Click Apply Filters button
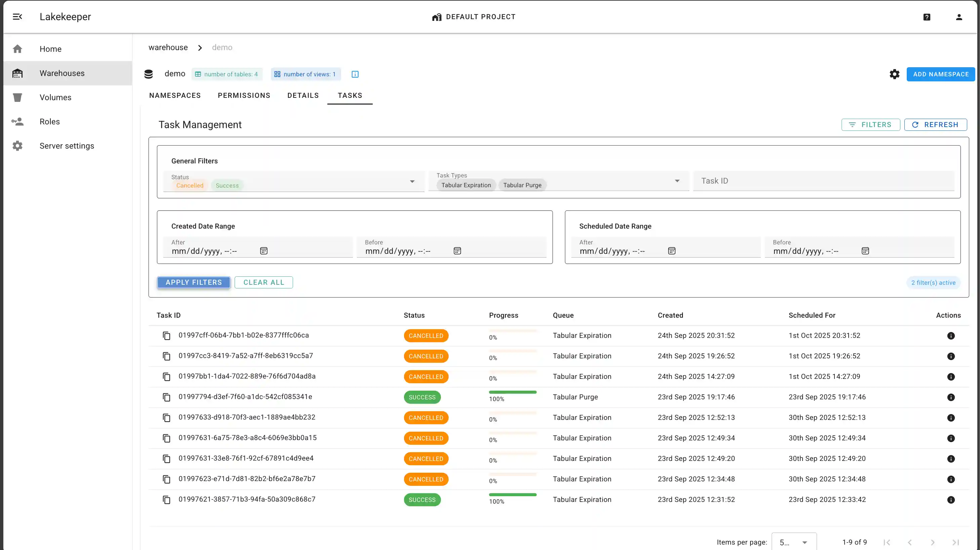The height and width of the screenshot is (550, 980). pyautogui.click(x=194, y=282)
